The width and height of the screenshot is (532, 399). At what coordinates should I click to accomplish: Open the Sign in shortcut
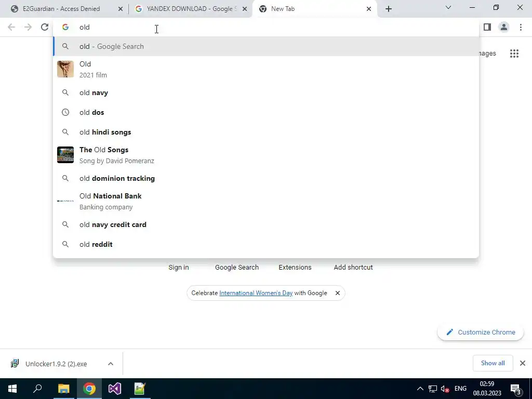(179, 268)
